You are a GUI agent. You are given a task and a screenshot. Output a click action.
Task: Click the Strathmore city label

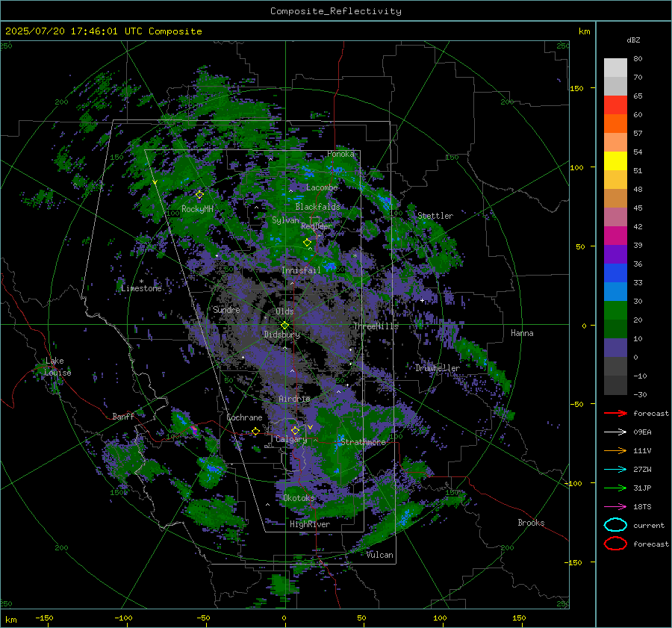(363, 442)
